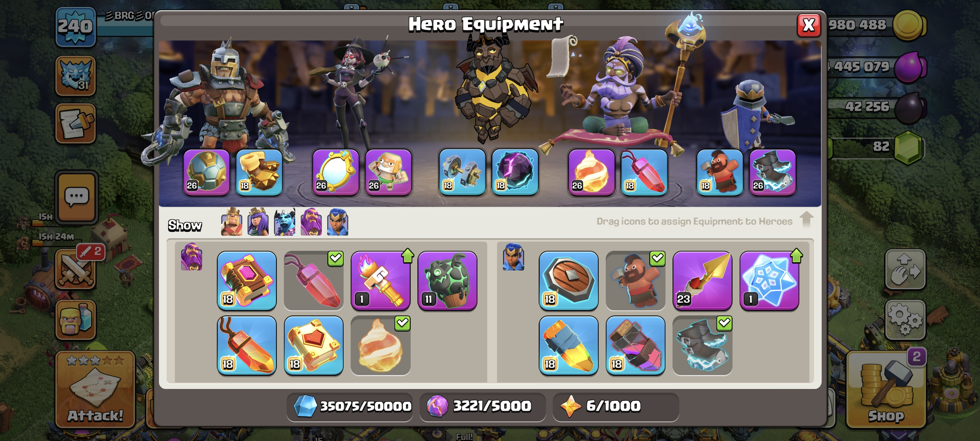Image resolution: width=980 pixels, height=441 pixels.
Task: Tap the Attack! button
Action: [x=95, y=390]
